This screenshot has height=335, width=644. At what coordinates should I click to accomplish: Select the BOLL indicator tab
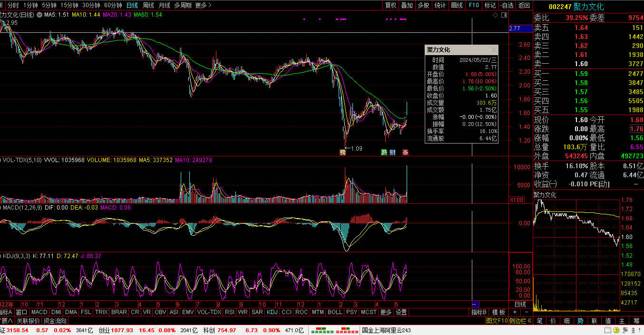coord(335,312)
